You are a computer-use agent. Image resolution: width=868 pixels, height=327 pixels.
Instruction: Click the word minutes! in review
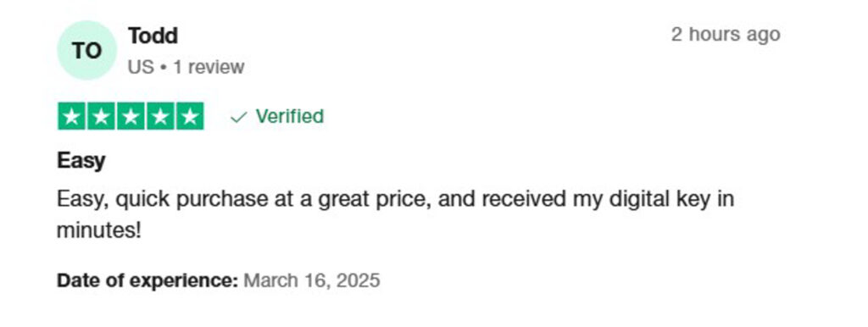coord(99,230)
